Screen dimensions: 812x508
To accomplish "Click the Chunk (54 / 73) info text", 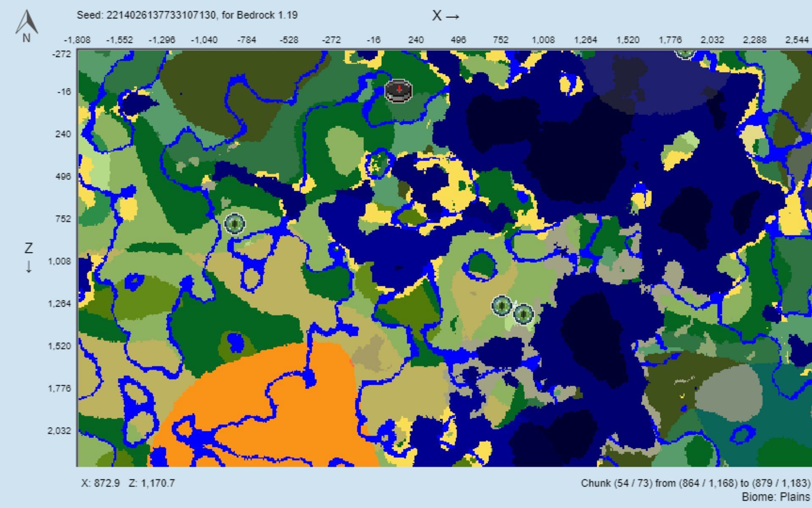I will [x=695, y=483].
